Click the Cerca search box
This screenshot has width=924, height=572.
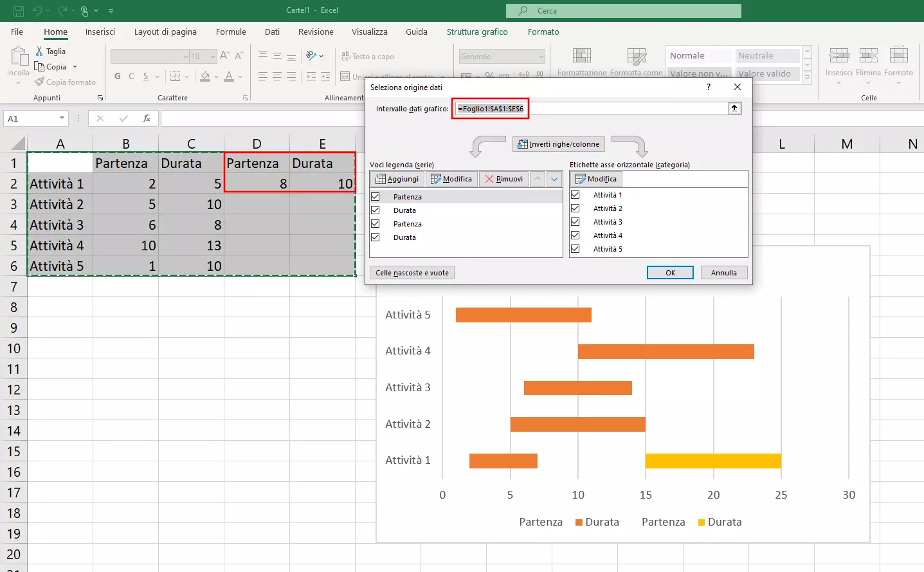(x=624, y=10)
